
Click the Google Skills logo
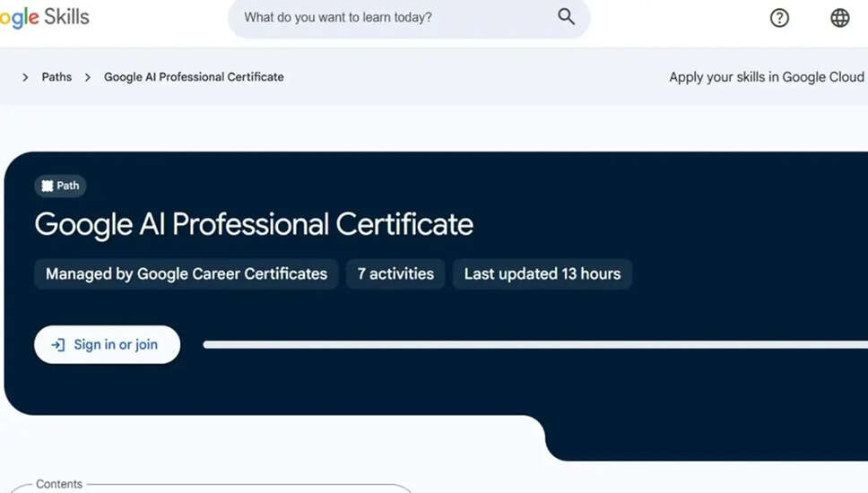[43, 18]
